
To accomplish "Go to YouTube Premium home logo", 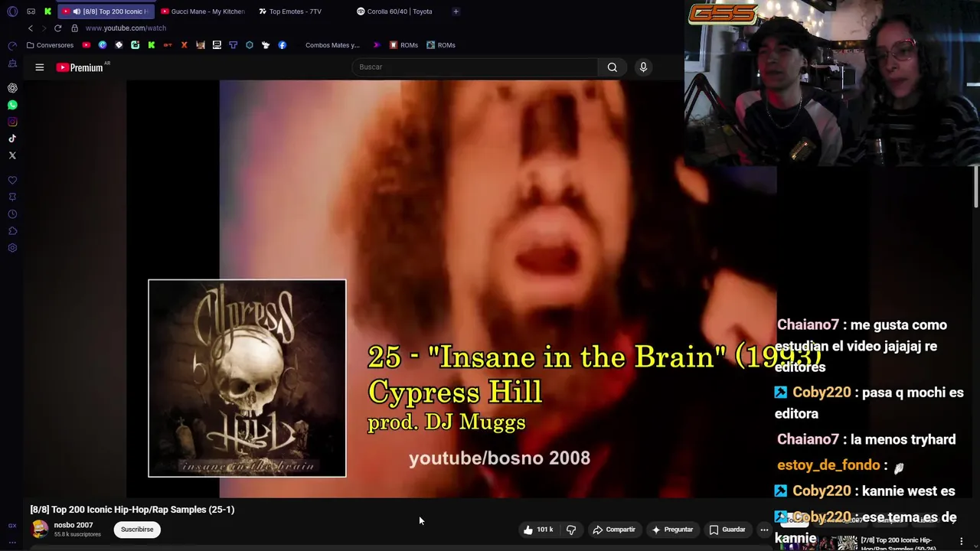I will pyautogui.click(x=80, y=67).
